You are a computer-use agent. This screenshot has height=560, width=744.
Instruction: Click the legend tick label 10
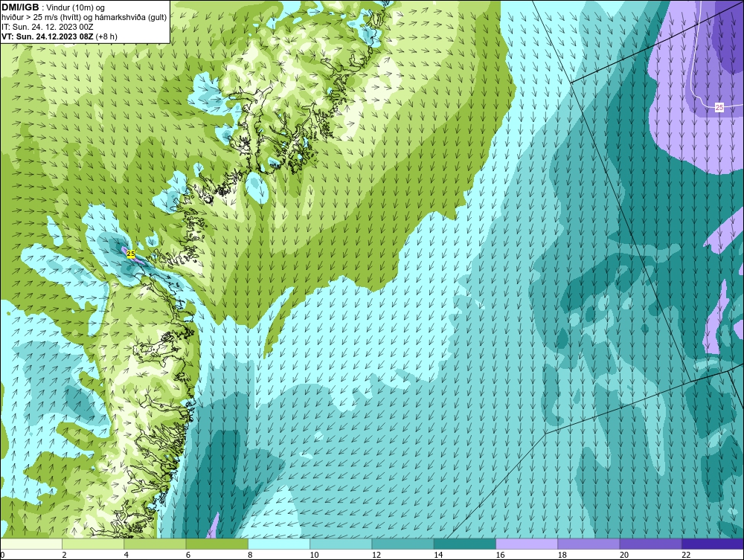[x=314, y=556]
